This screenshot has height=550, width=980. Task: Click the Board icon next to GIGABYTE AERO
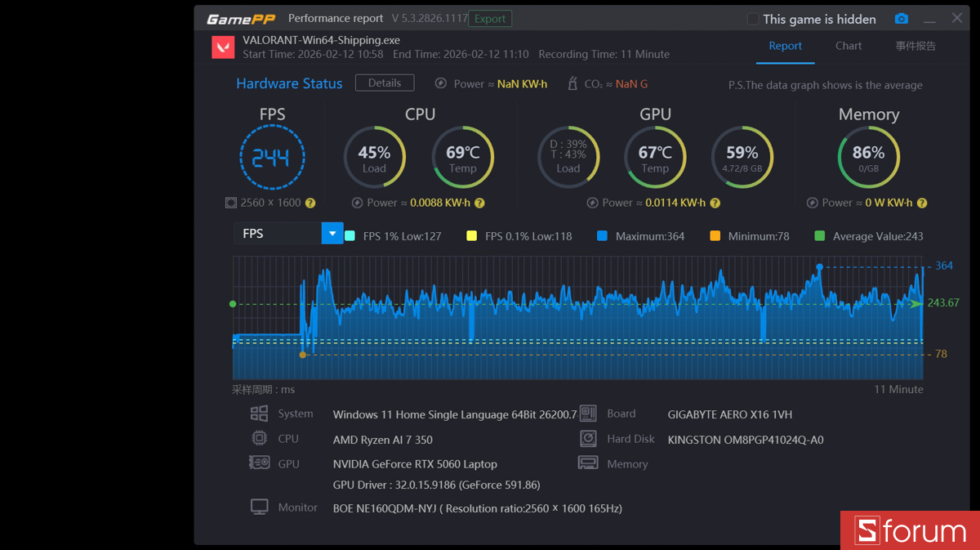click(x=588, y=414)
